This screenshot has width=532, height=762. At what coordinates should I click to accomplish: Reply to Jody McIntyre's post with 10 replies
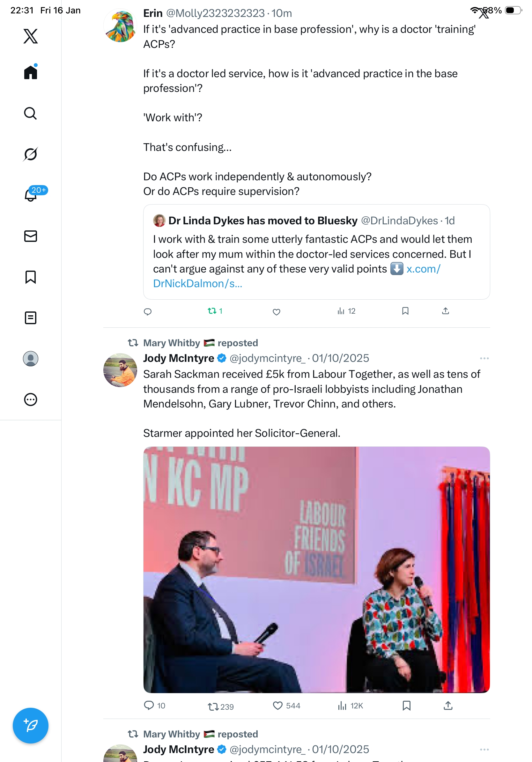(x=149, y=705)
